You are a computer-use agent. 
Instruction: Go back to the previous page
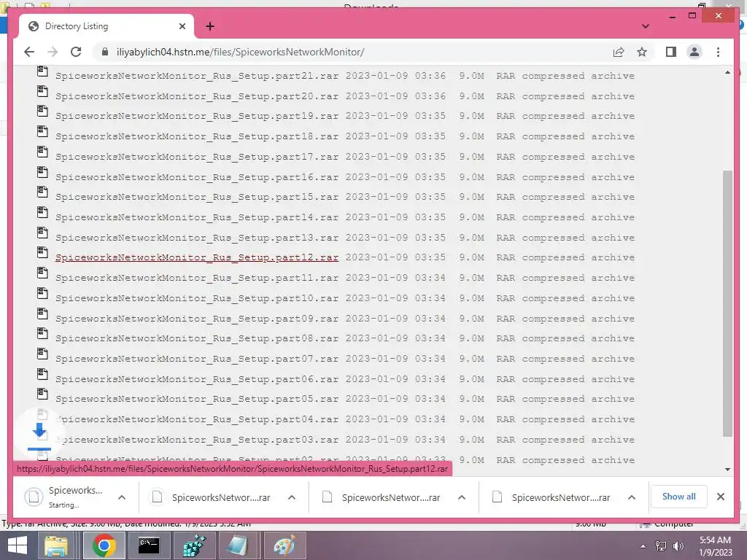[x=29, y=52]
